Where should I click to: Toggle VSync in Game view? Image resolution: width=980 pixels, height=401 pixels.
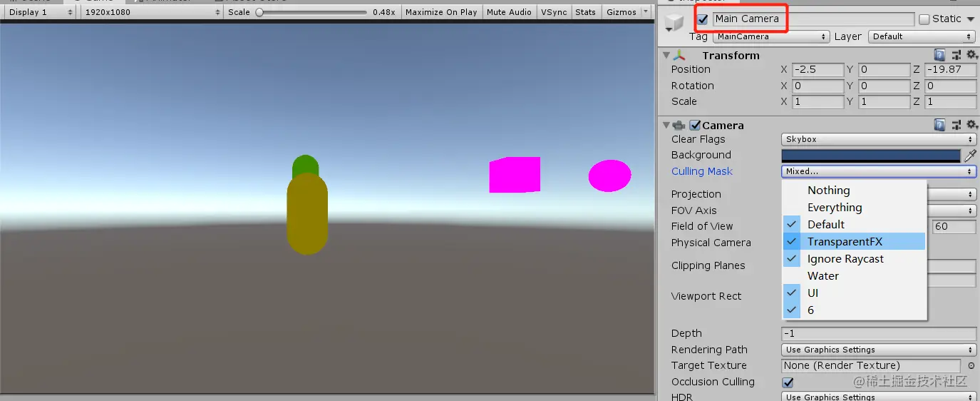pyautogui.click(x=554, y=12)
